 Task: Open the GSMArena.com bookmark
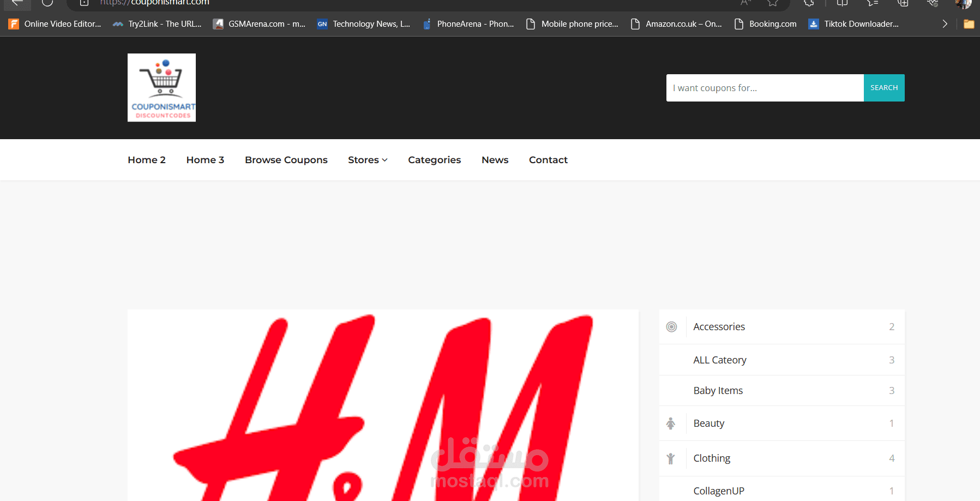259,24
